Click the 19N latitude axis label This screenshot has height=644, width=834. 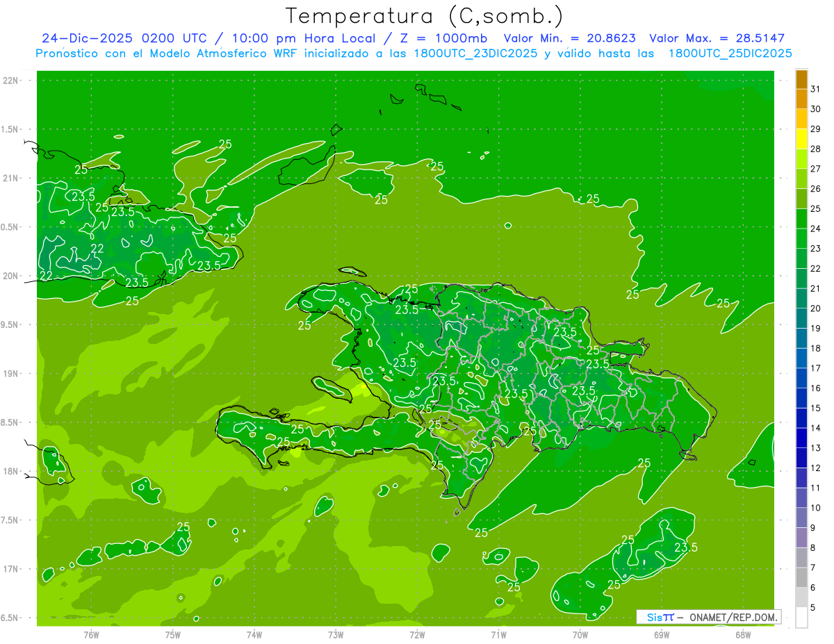pyautogui.click(x=12, y=373)
